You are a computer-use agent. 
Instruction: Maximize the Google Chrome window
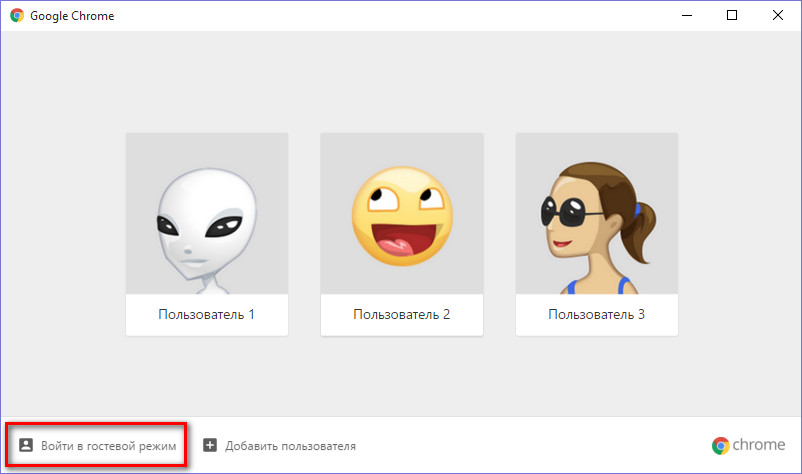tap(732, 15)
